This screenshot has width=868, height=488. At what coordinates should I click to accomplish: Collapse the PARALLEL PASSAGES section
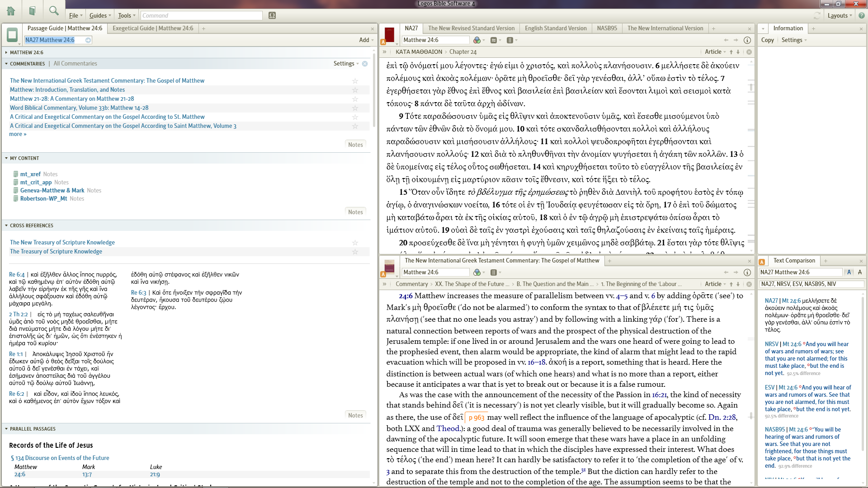tap(6, 429)
